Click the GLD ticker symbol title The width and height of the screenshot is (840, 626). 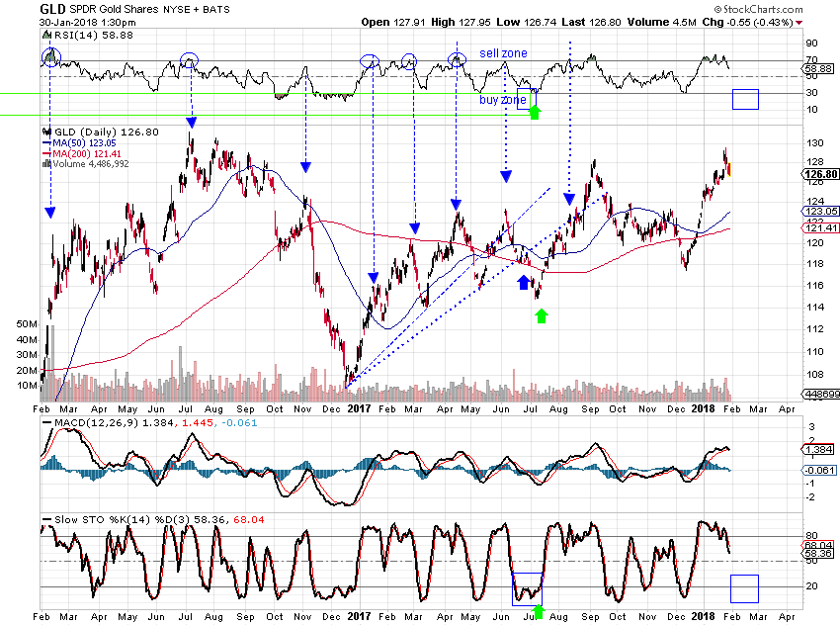coord(53,9)
